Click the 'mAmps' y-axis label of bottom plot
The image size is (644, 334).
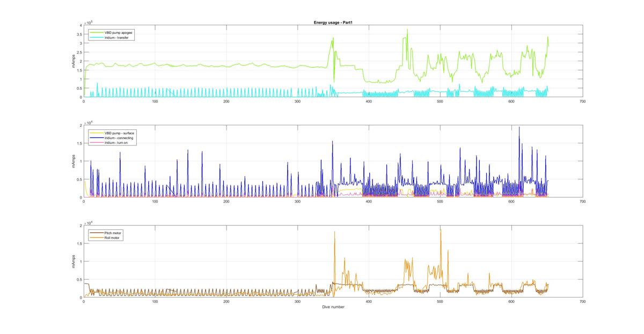74,261
